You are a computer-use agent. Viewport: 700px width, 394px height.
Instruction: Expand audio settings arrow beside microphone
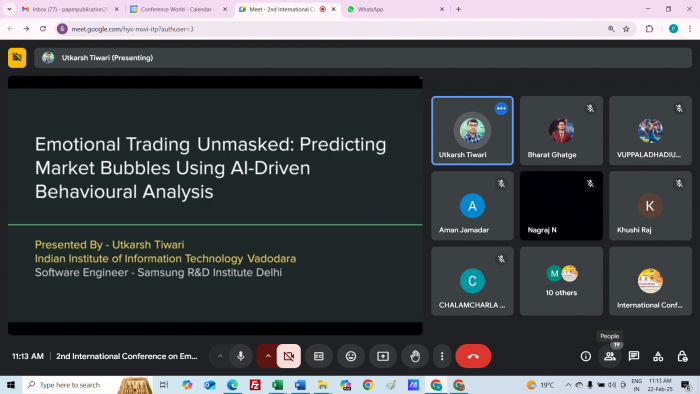tap(220, 356)
